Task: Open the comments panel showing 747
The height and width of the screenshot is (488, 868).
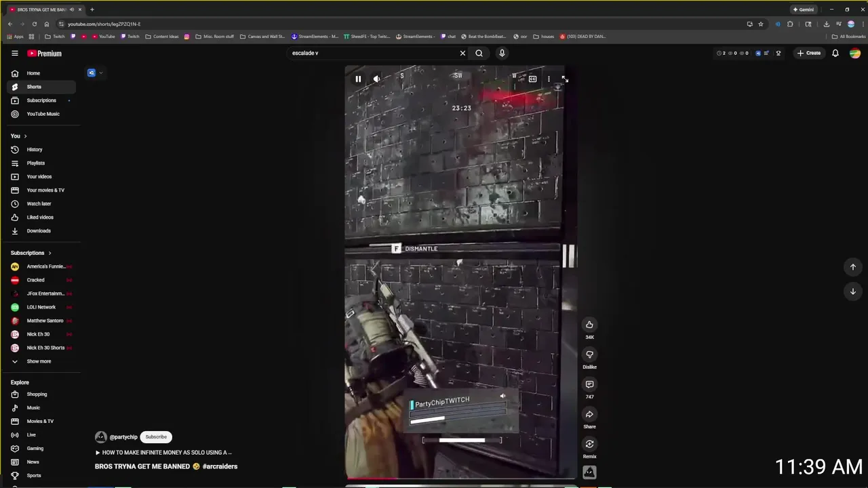Action: (589, 384)
